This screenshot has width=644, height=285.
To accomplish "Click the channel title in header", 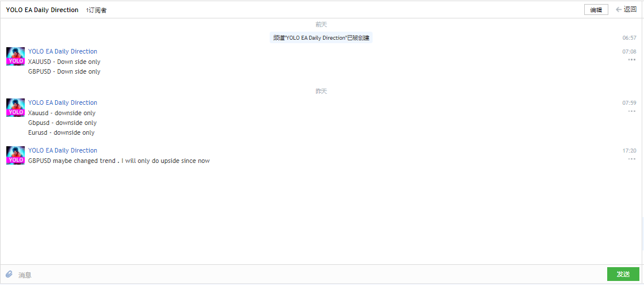I will click(x=42, y=10).
